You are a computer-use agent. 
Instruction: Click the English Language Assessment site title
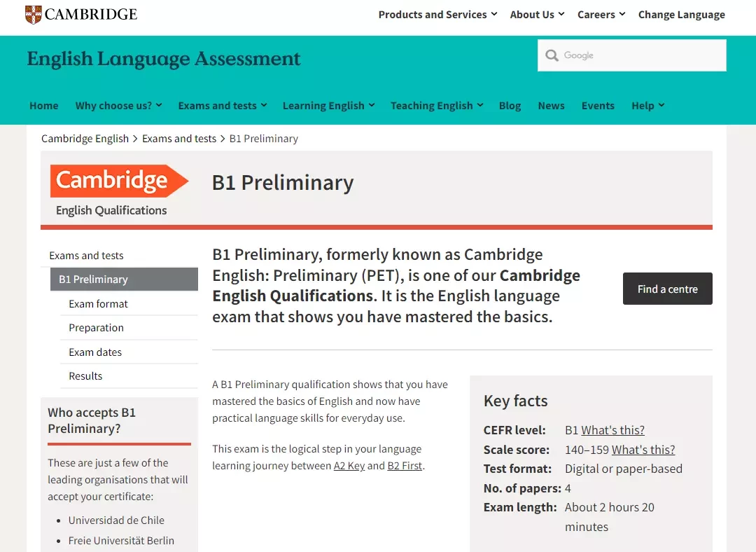(163, 59)
